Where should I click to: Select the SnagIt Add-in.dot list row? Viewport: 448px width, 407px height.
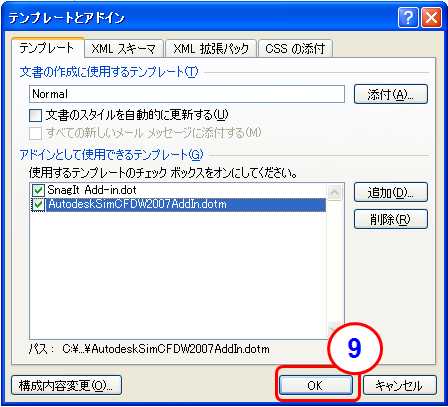pos(178,190)
